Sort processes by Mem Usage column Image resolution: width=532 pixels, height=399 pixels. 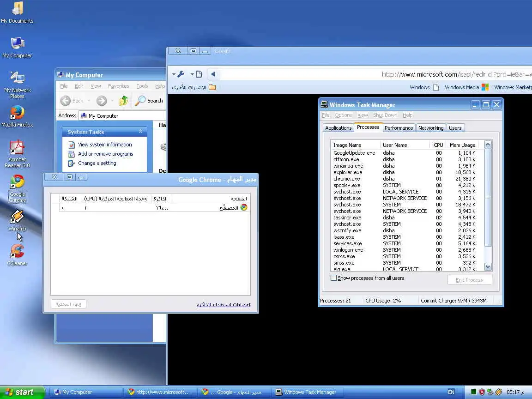pyautogui.click(x=462, y=145)
